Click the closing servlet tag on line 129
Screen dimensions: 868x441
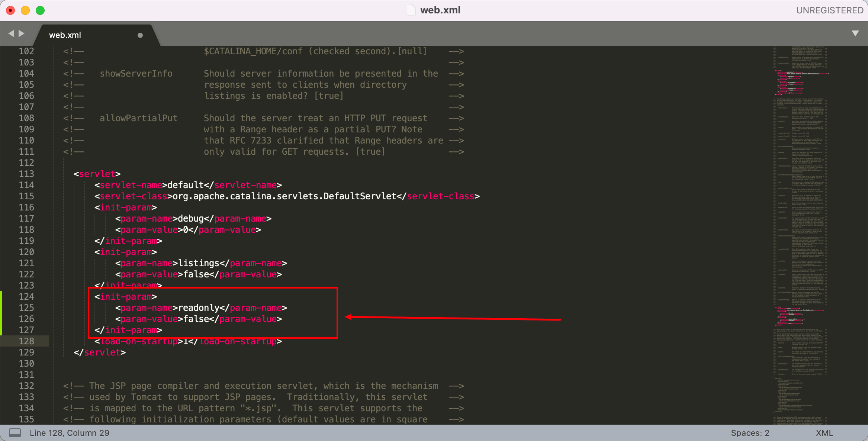pyautogui.click(x=100, y=352)
